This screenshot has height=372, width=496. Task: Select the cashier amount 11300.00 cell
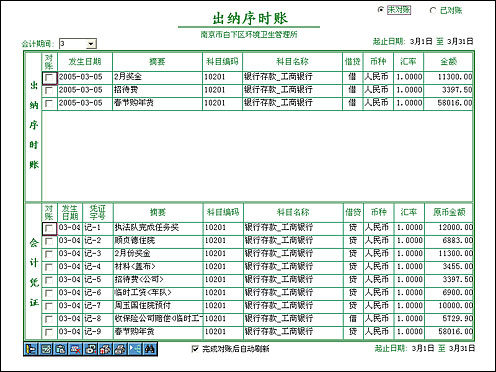(448, 77)
